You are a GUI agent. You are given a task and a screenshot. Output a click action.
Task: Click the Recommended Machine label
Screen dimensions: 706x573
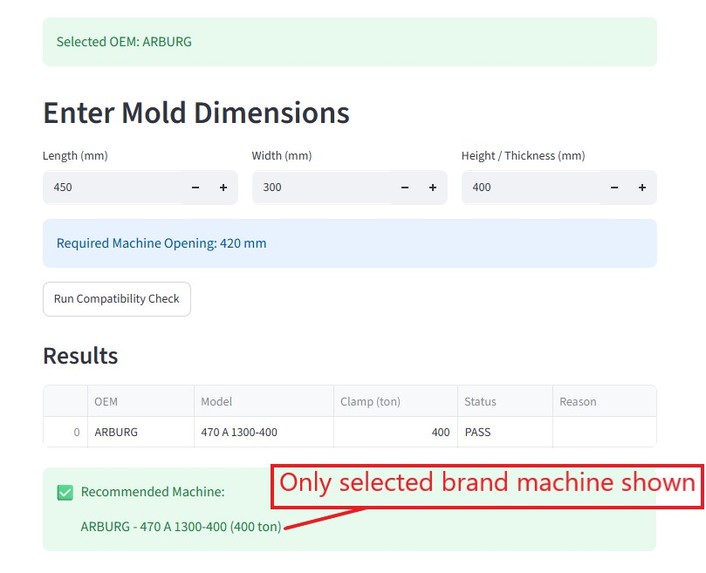click(153, 492)
